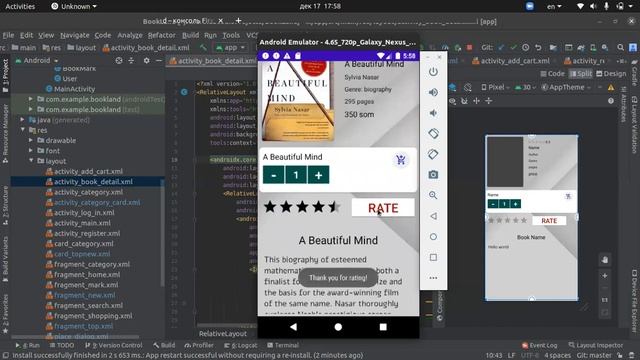Image resolution: width=640 pixels, height=360 pixels.
Task: Click the scroll-from-source target icon
Action: [x=119, y=60]
